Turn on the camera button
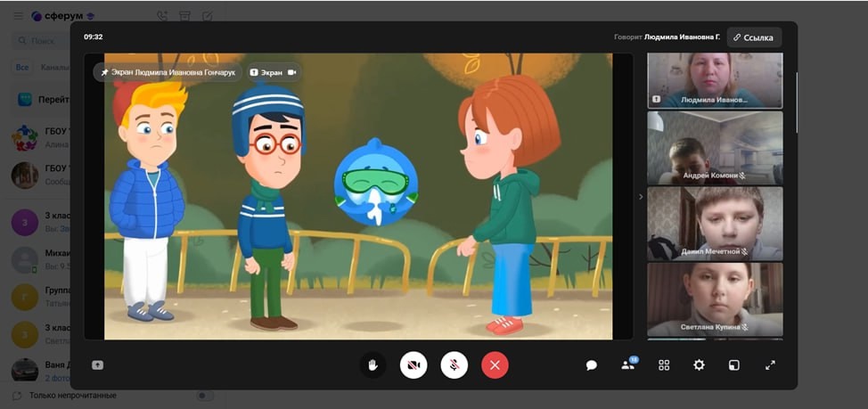 coord(414,365)
